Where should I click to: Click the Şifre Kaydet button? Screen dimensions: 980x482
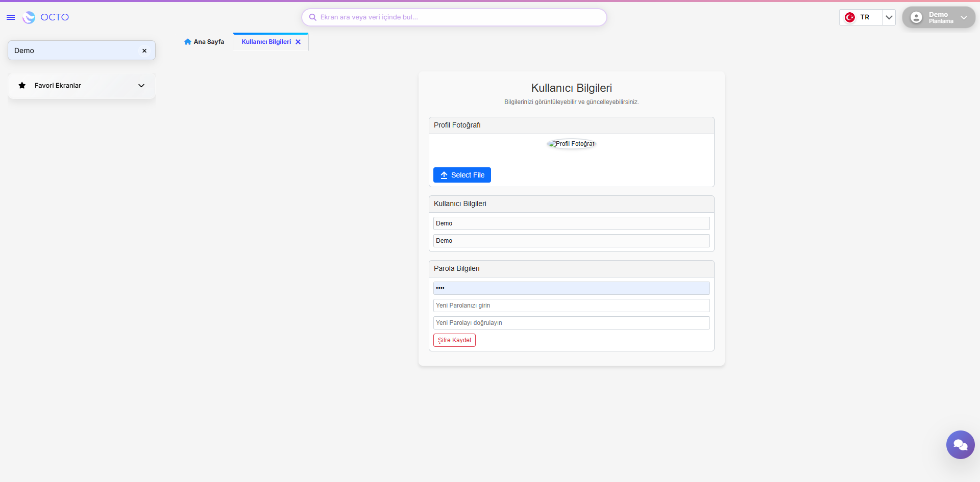(454, 340)
